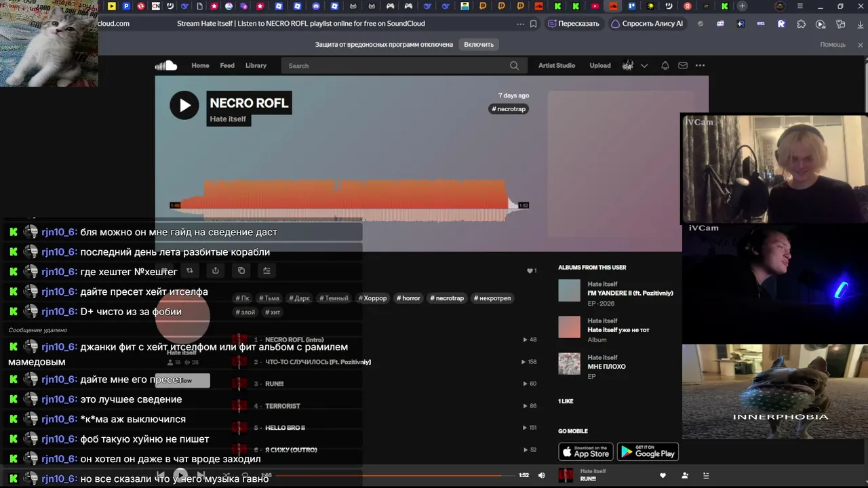This screenshot has height=488, width=868.
Task: Switch to the Trello tab
Action: [631, 6]
